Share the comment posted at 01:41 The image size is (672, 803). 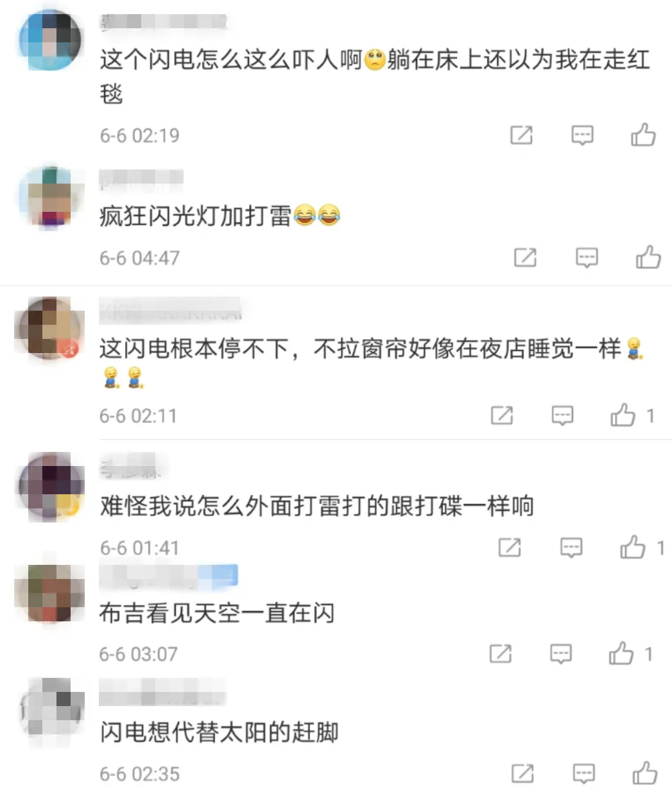510,548
